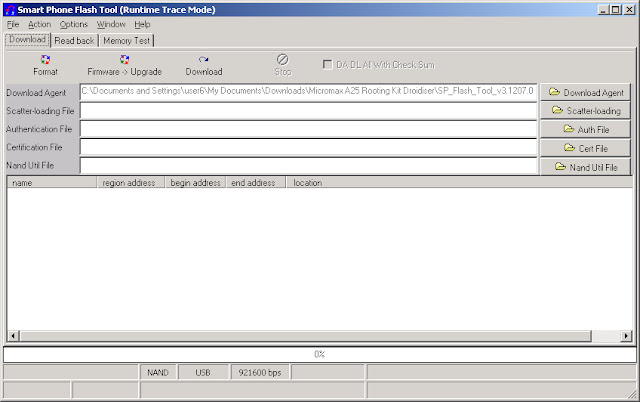
Task: Click the Scatter-loading File input field
Action: point(308,111)
